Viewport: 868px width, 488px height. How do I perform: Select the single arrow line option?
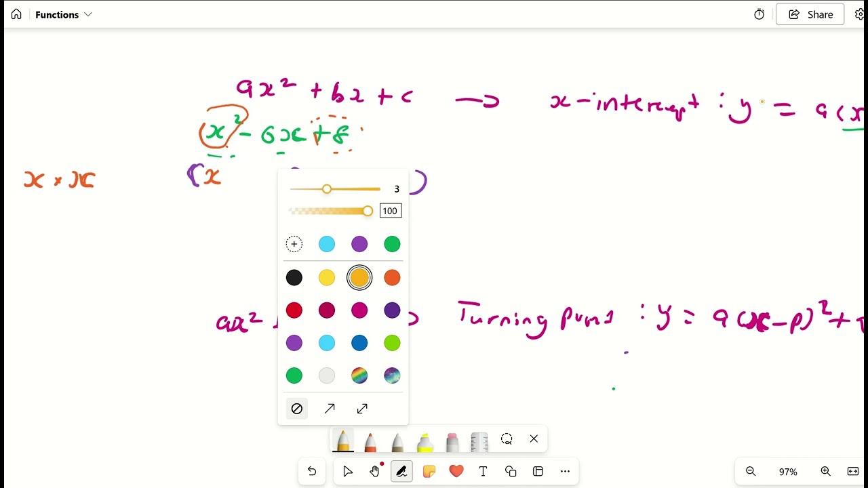click(330, 409)
